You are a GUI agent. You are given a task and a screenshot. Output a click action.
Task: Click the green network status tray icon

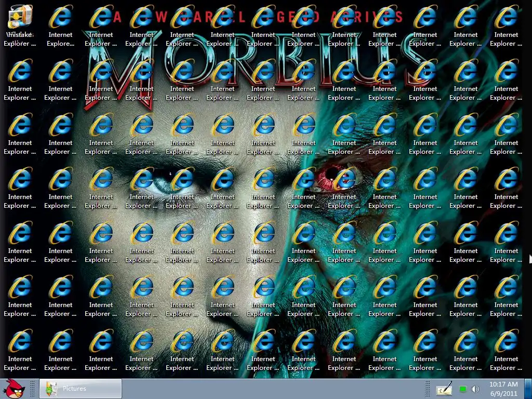pyautogui.click(x=462, y=389)
